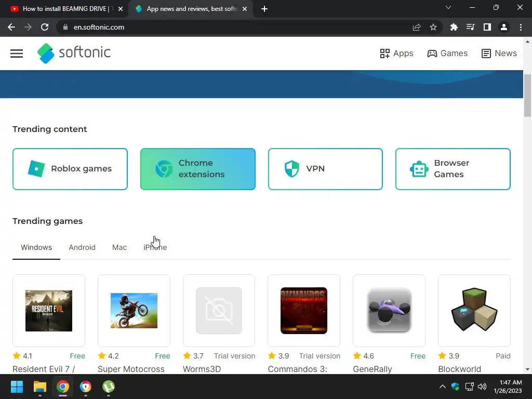The width and height of the screenshot is (532, 399).
Task: Open the uTorrent taskbar icon
Action: tap(109, 387)
